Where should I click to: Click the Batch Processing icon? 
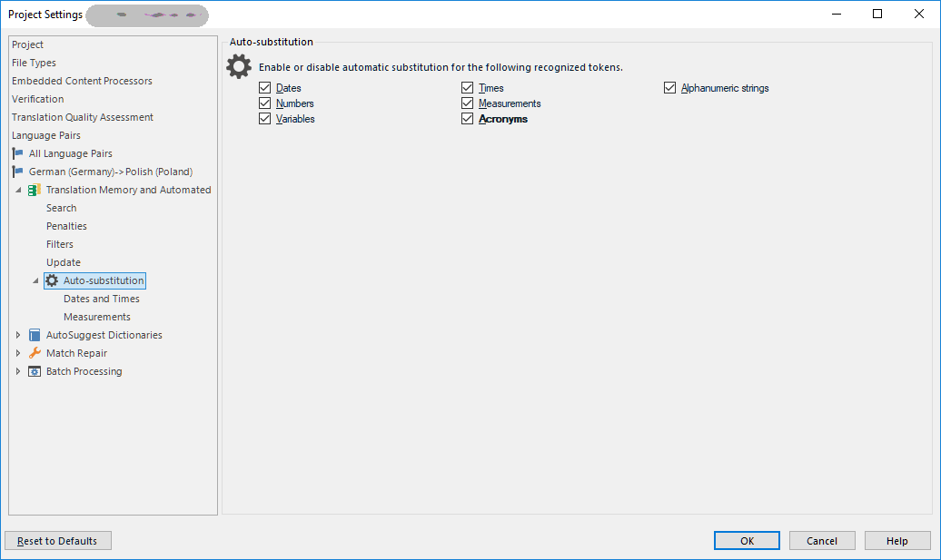tap(35, 371)
